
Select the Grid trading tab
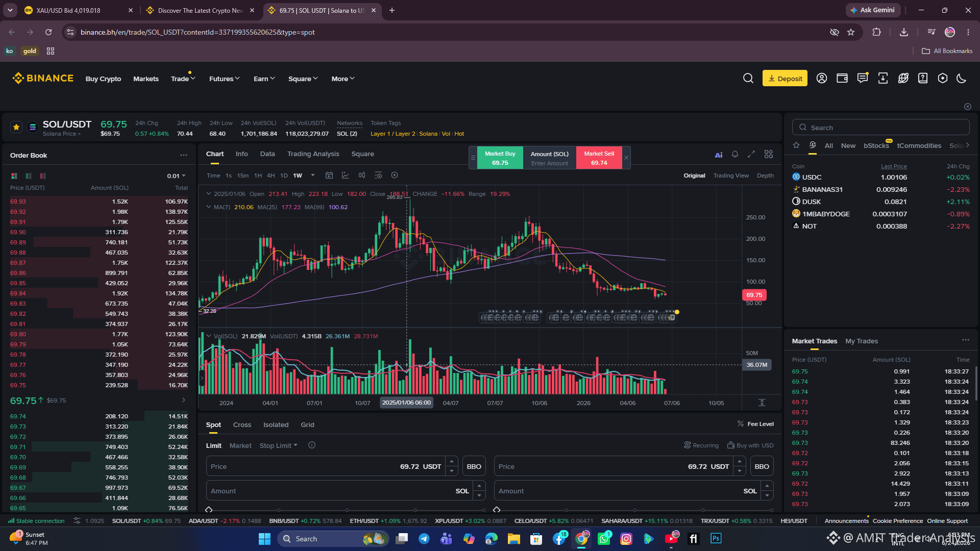(307, 424)
